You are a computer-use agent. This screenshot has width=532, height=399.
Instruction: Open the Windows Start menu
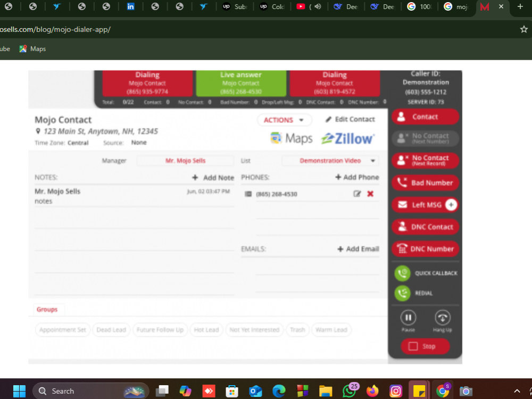click(x=19, y=391)
